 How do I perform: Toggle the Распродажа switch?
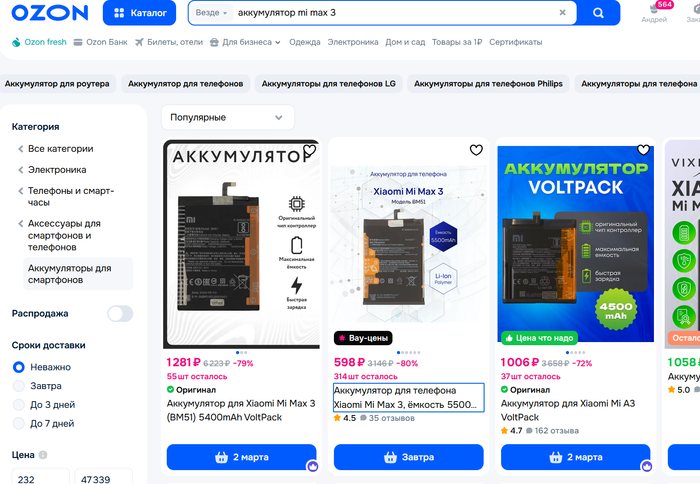120,314
